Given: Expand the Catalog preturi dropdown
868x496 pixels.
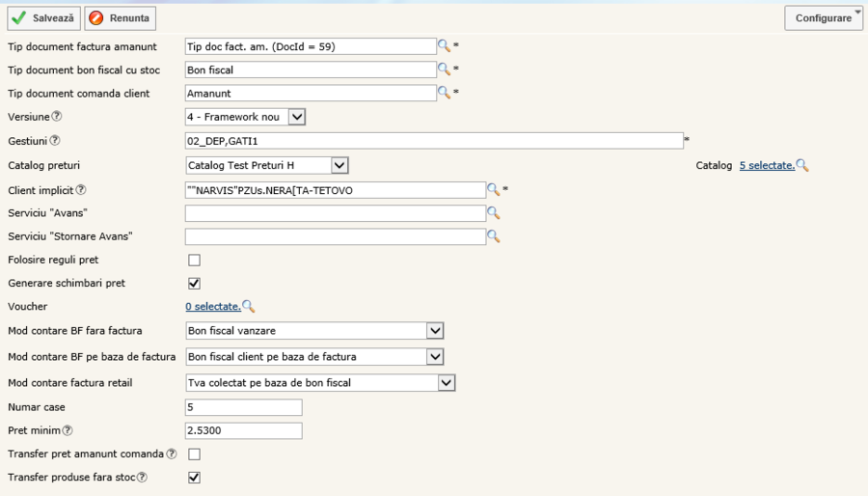Looking at the screenshot, I should (339, 165).
